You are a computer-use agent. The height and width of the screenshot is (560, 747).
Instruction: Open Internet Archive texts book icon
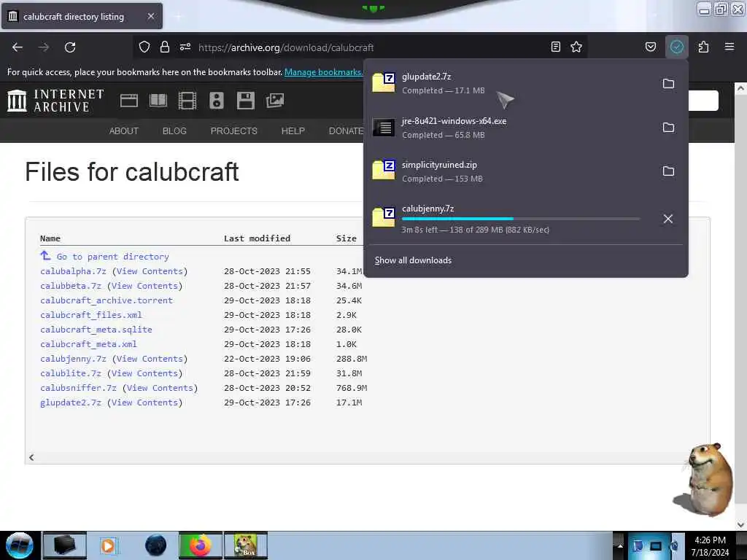pyautogui.click(x=158, y=101)
